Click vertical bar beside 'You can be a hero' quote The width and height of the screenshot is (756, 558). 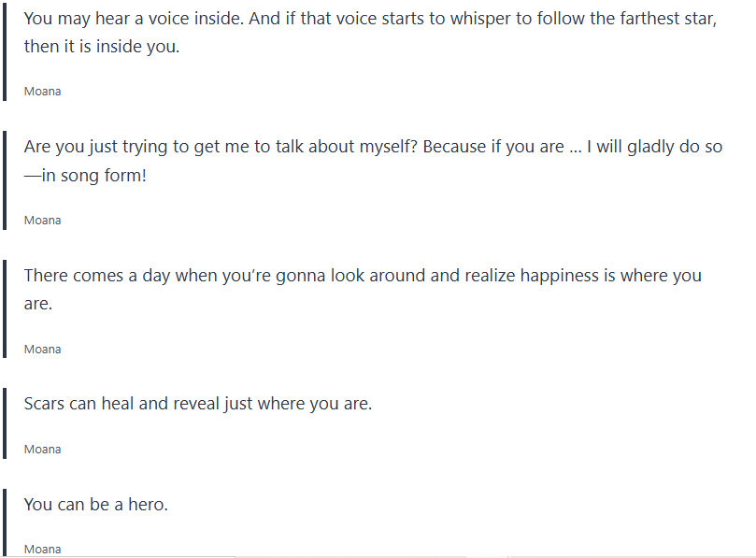(5, 522)
